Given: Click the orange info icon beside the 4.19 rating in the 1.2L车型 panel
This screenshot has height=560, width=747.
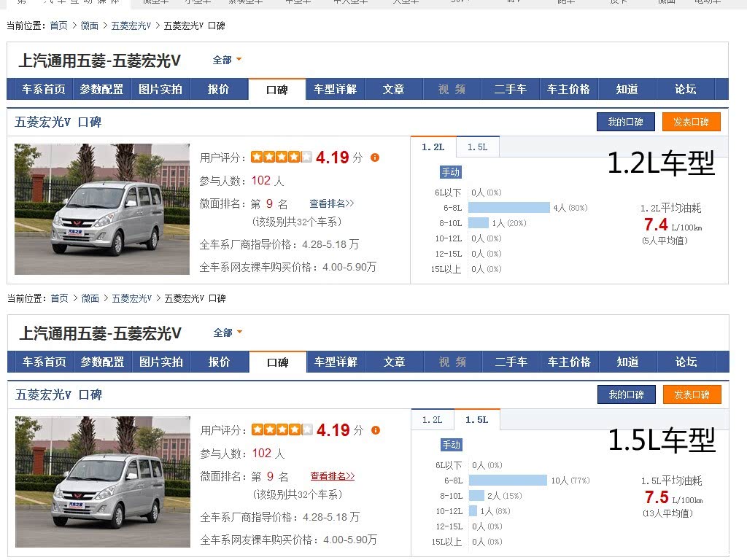Looking at the screenshot, I should coord(375,157).
